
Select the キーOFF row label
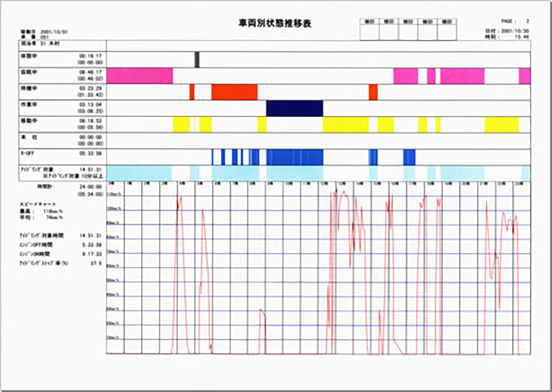(x=26, y=153)
